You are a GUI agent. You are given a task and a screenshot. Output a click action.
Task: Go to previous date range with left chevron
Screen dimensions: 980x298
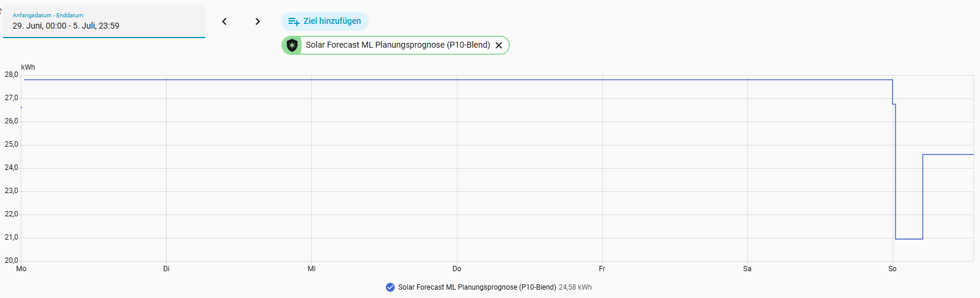click(x=224, y=21)
